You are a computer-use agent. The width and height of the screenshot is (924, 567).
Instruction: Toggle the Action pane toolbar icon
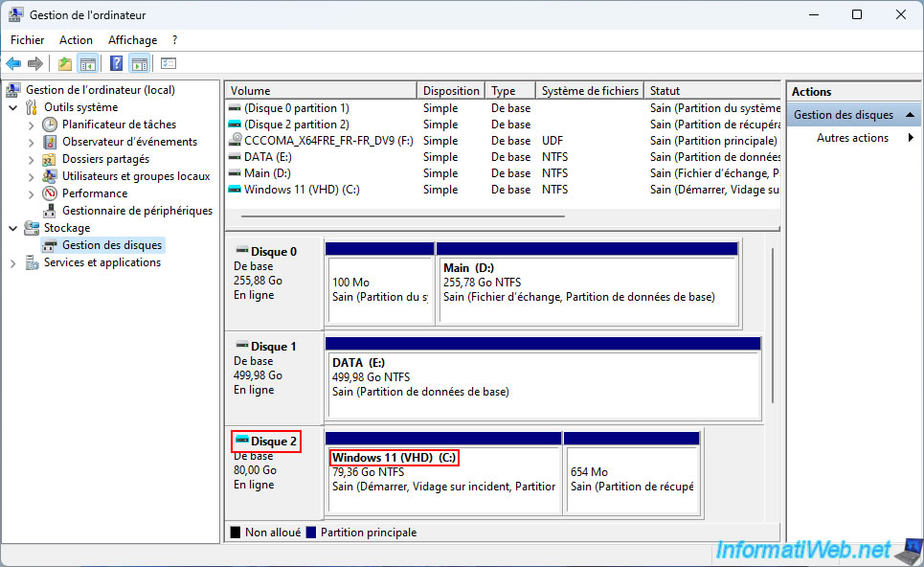pyautogui.click(x=140, y=63)
